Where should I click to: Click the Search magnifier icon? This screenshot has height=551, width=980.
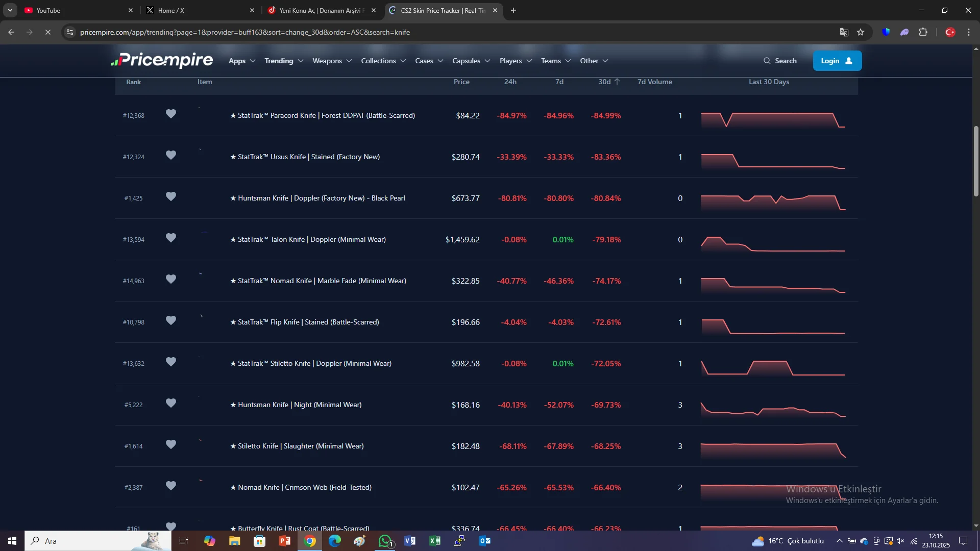[x=767, y=61]
